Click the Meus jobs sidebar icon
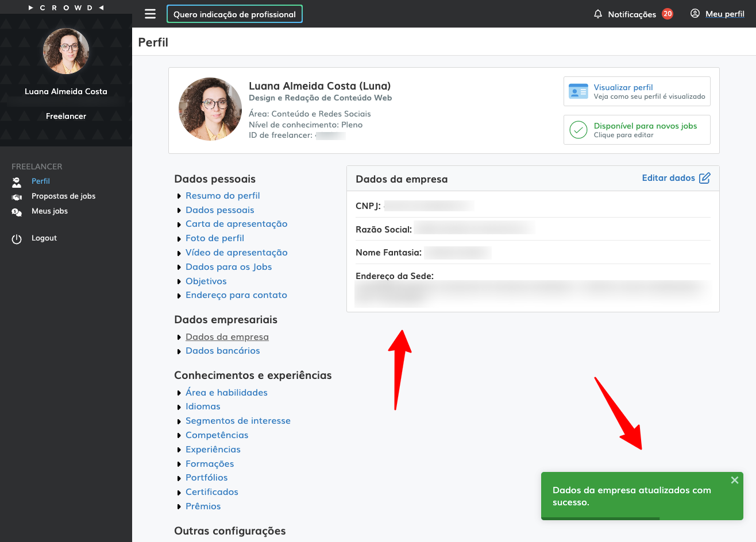This screenshot has width=756, height=542. point(17,212)
